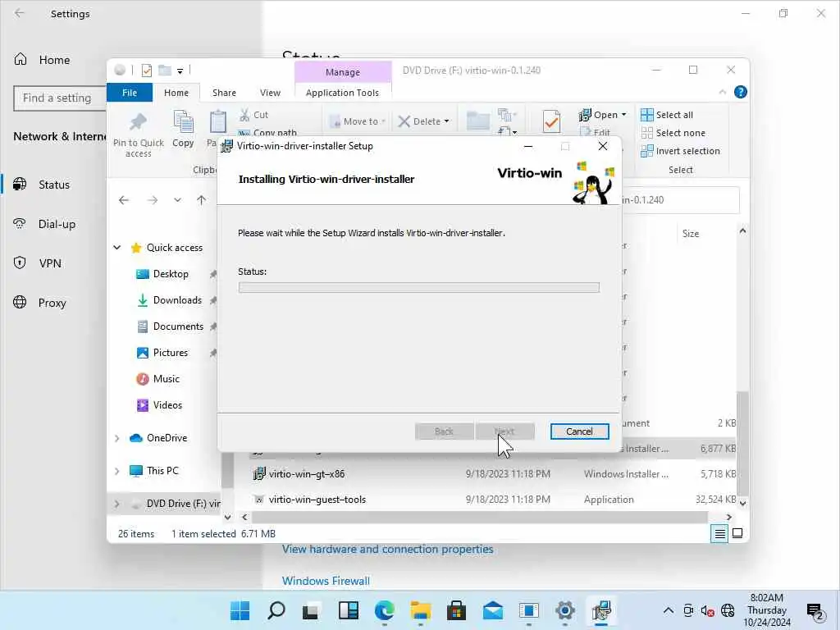840x630 pixels.
Task: Collapse the Quick access tree node
Action: pos(116,248)
